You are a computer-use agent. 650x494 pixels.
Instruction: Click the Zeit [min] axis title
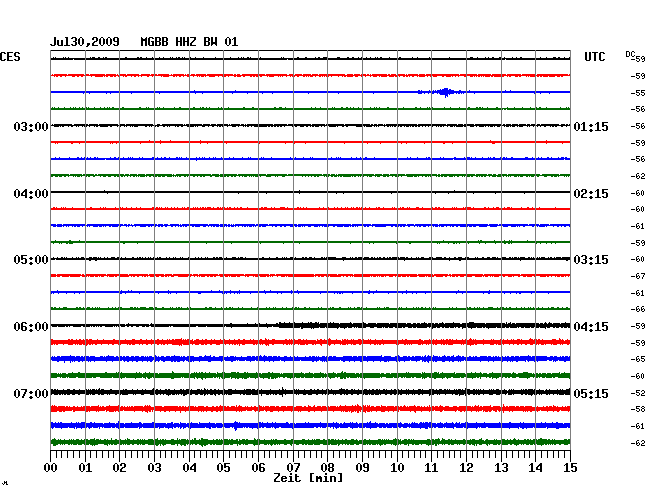(308, 478)
